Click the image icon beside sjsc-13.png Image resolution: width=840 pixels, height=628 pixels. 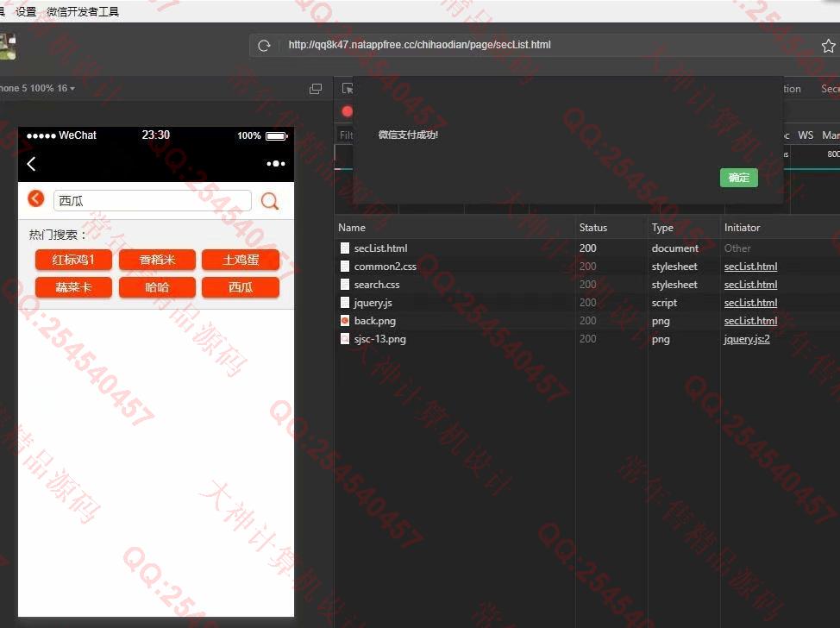345,339
